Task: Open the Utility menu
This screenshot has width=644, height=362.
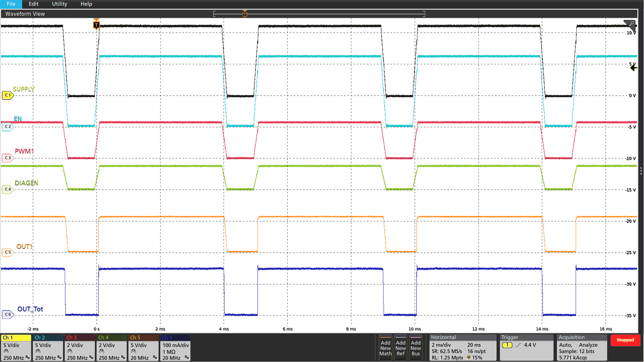Action: tap(59, 4)
